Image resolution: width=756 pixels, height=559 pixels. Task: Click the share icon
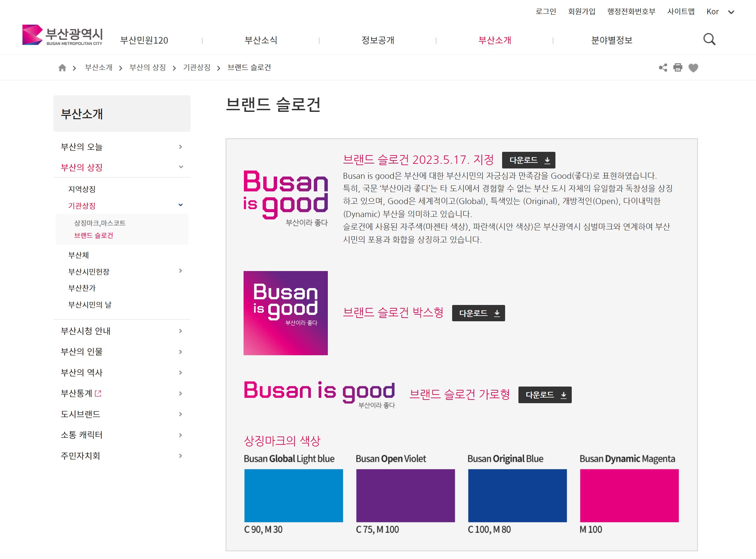tap(663, 68)
